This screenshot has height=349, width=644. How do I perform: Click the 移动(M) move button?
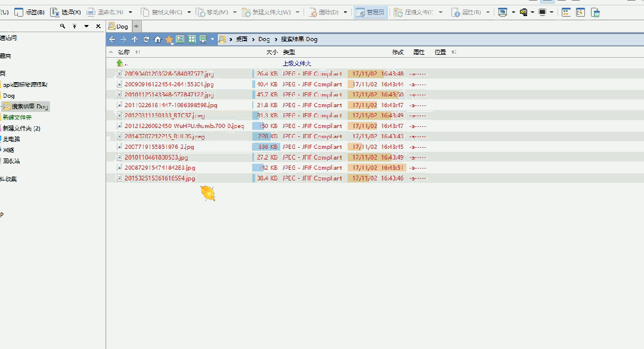click(x=212, y=13)
